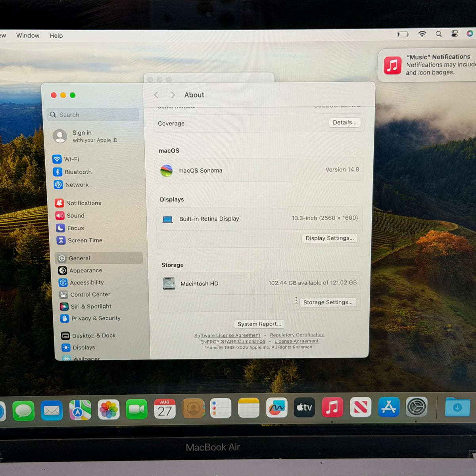476x476 pixels.
Task: Click the Wi-Fi menu bar icon
Action: pos(422,34)
